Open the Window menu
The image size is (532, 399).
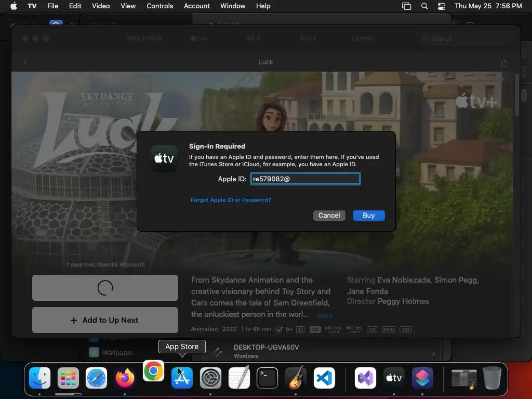pyautogui.click(x=233, y=6)
